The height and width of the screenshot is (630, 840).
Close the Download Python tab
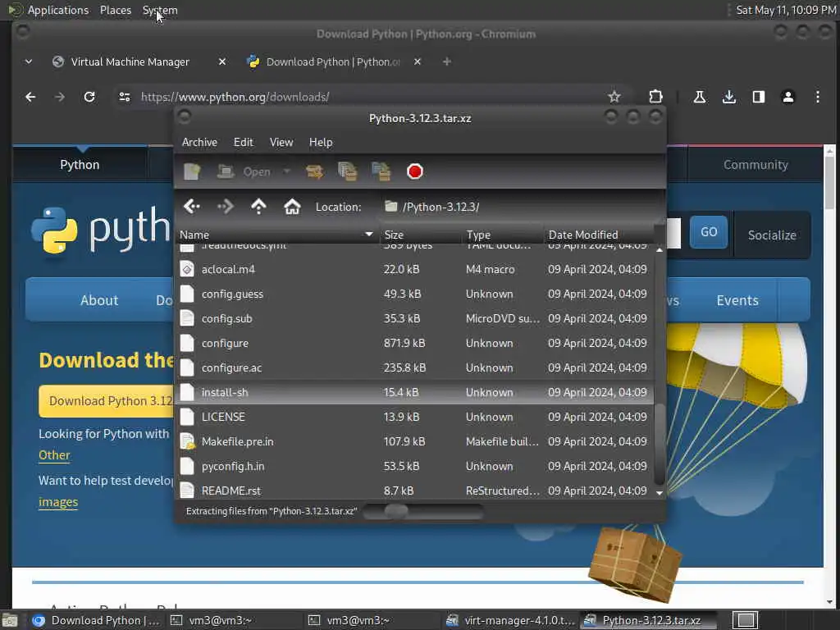[418, 62]
